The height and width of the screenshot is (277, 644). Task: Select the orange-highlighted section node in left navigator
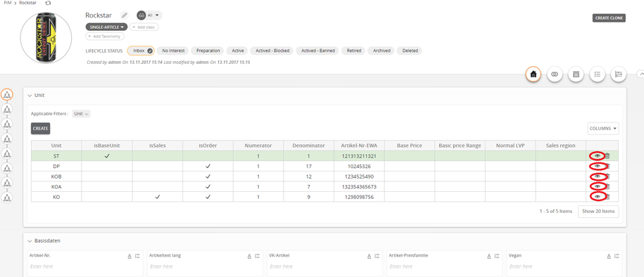click(6, 94)
